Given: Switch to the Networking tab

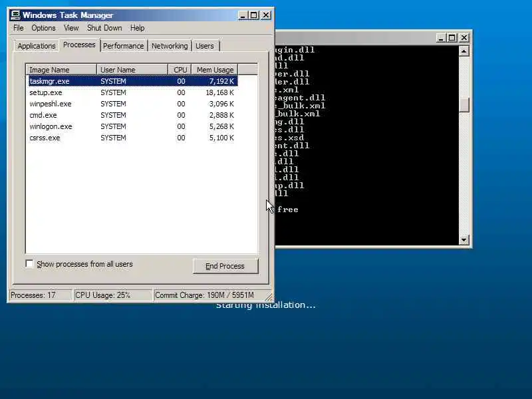Looking at the screenshot, I should pyautogui.click(x=170, y=46).
